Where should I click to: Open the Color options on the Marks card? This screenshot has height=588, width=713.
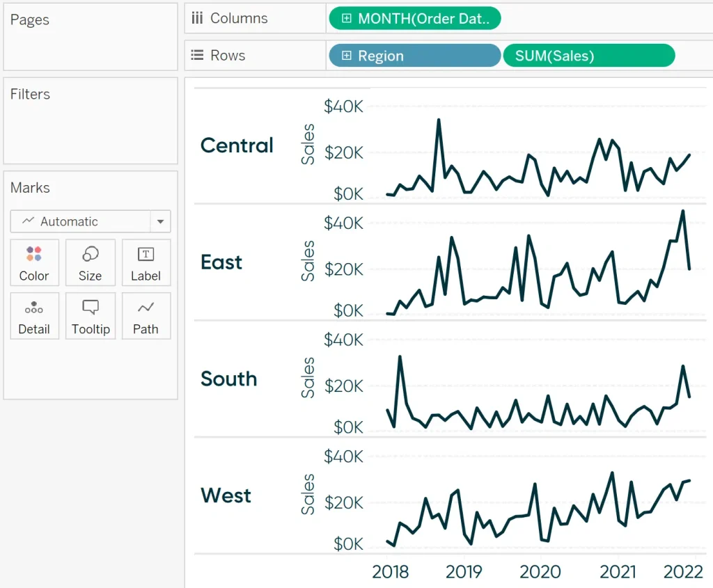(34, 262)
